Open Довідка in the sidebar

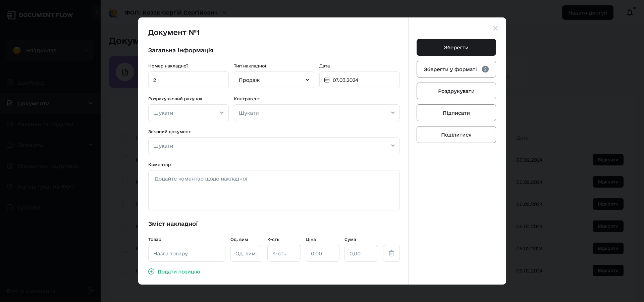pyautogui.click(x=29, y=207)
